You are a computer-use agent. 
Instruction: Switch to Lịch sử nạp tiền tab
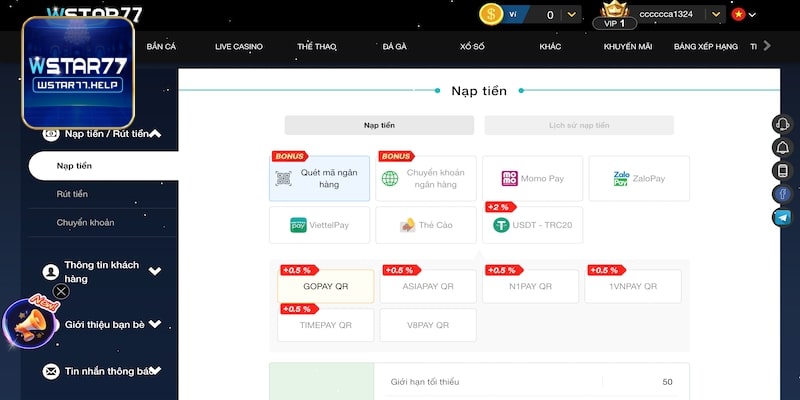point(579,125)
